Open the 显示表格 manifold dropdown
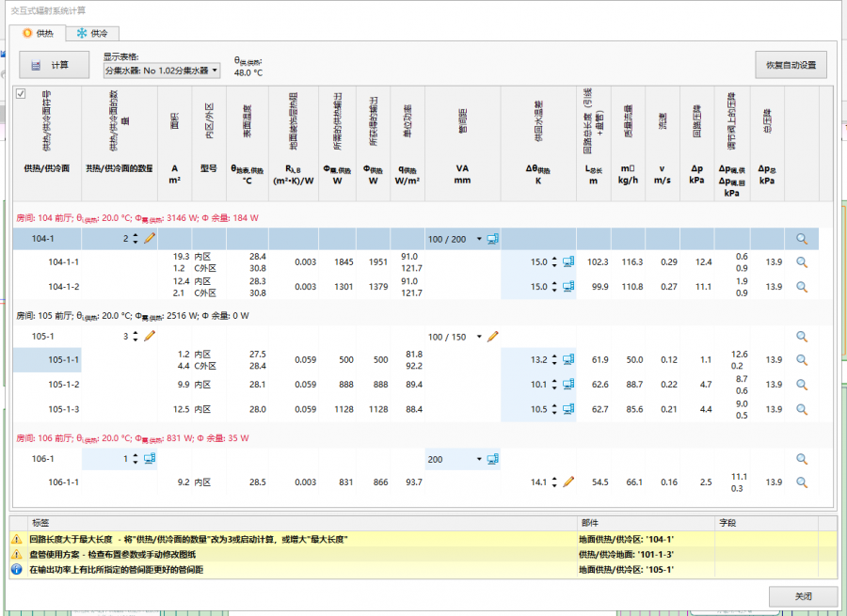Image resolution: width=847 pixels, height=616 pixels. 161,71
